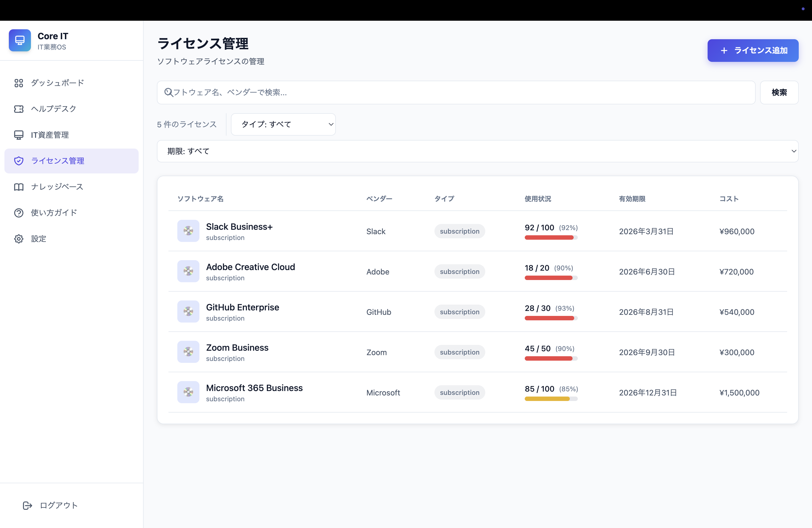Click the Adobe Creative Cloud subscription badge
The height and width of the screenshot is (528, 812).
(x=459, y=271)
